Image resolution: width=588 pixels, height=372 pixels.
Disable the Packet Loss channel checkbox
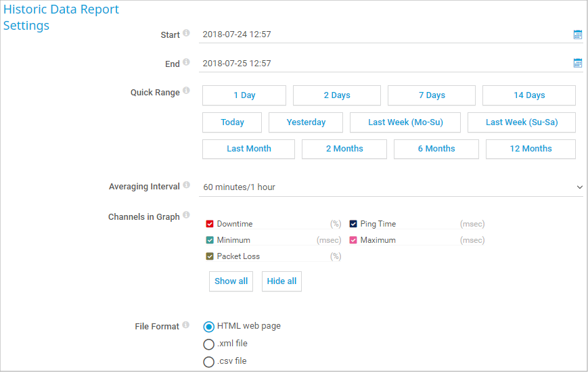tap(210, 256)
